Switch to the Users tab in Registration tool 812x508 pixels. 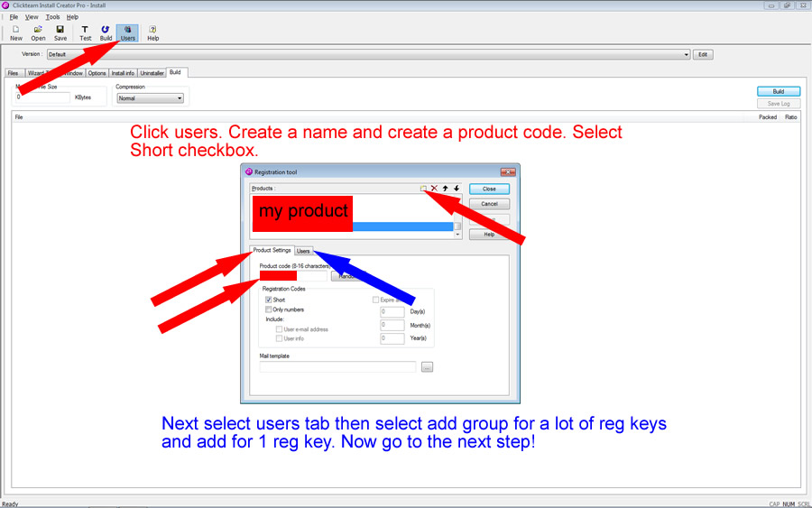[x=303, y=251]
